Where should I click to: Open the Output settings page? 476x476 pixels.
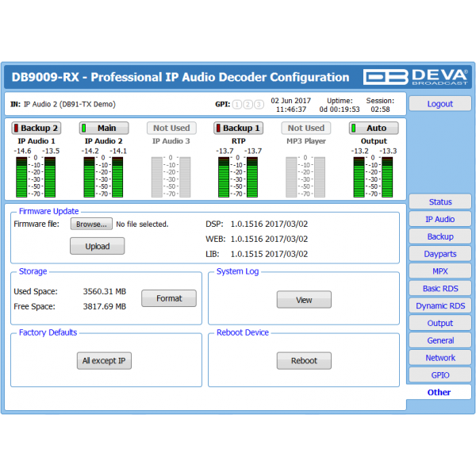[440, 323]
